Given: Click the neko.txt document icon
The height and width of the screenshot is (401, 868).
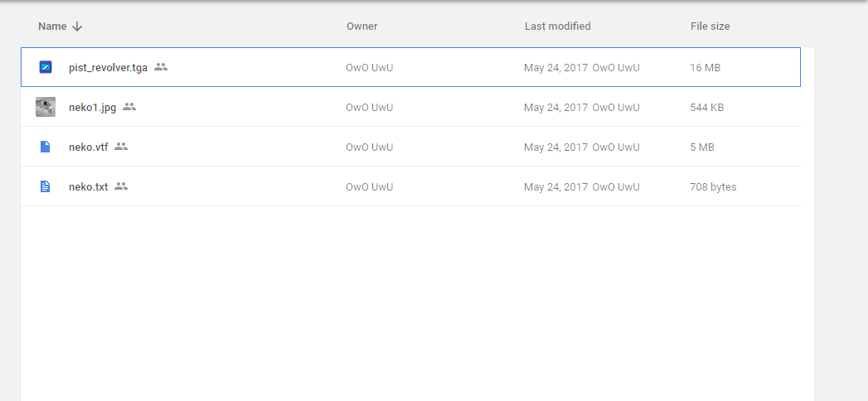Looking at the screenshot, I should 46,186.
